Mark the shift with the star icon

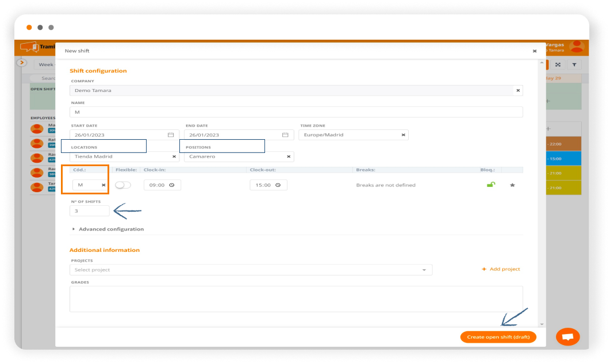tap(512, 185)
